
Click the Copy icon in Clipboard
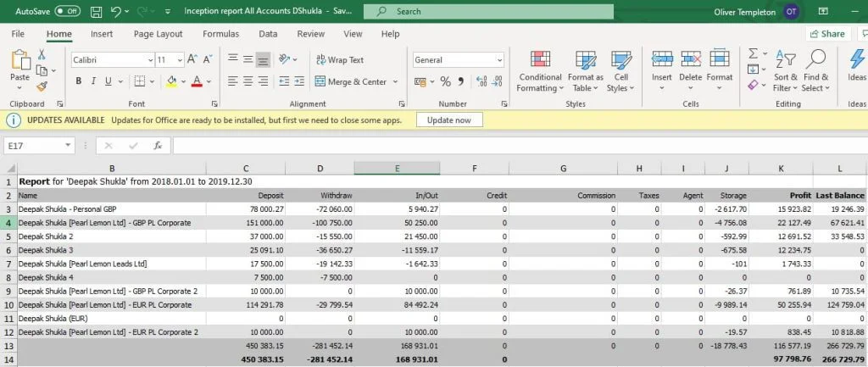(42, 70)
